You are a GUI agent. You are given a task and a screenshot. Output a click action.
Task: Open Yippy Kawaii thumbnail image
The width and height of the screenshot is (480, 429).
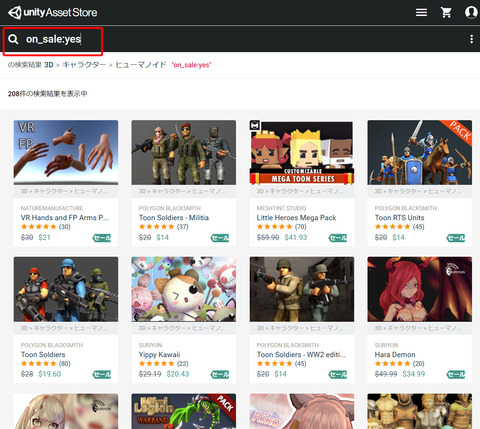tap(184, 289)
